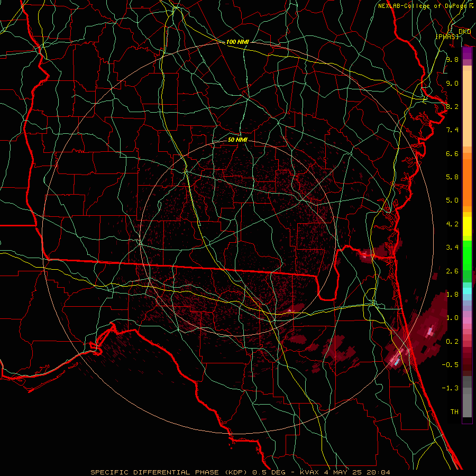476x476 pixels.
Task: Click the 4.2 value on the color scale
Action: (452, 224)
